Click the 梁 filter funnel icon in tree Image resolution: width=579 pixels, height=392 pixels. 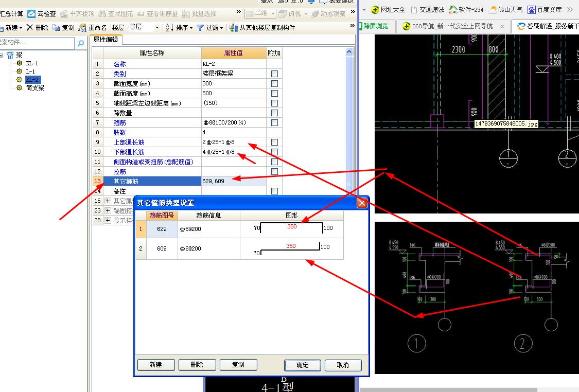click(10, 56)
